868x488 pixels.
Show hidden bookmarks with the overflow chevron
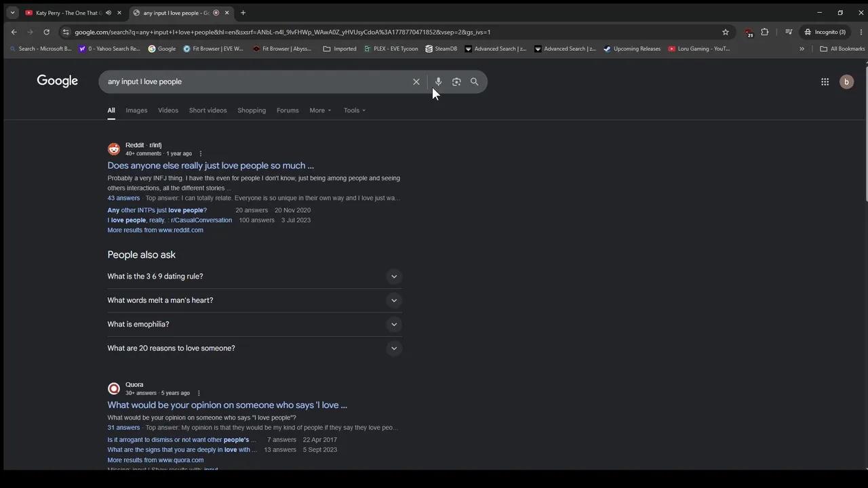(x=802, y=49)
